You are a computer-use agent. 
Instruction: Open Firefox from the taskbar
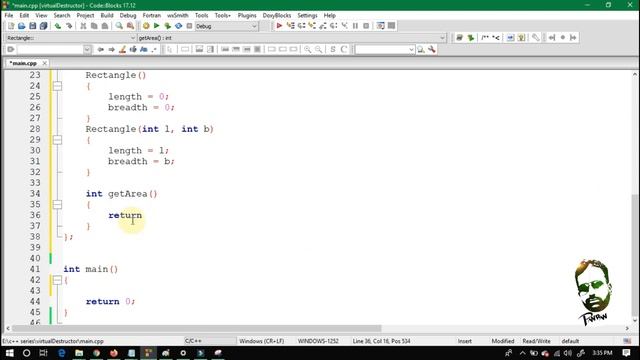[x=113, y=353]
